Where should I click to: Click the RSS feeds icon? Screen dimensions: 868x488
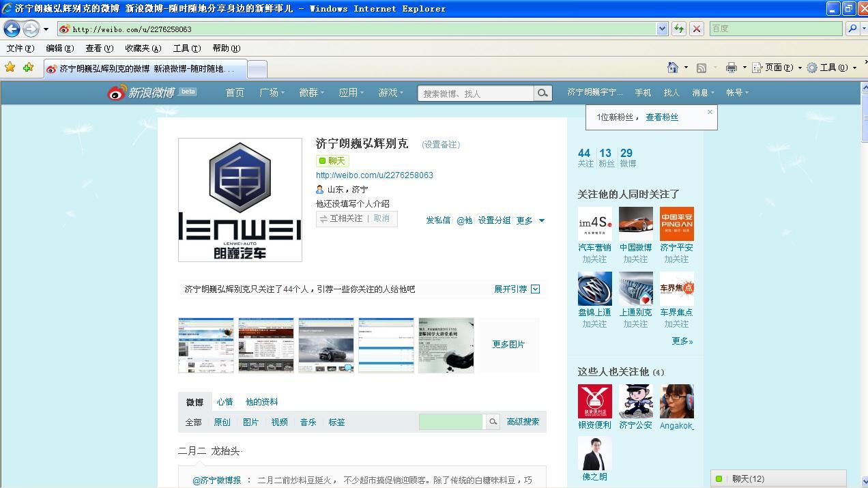701,68
